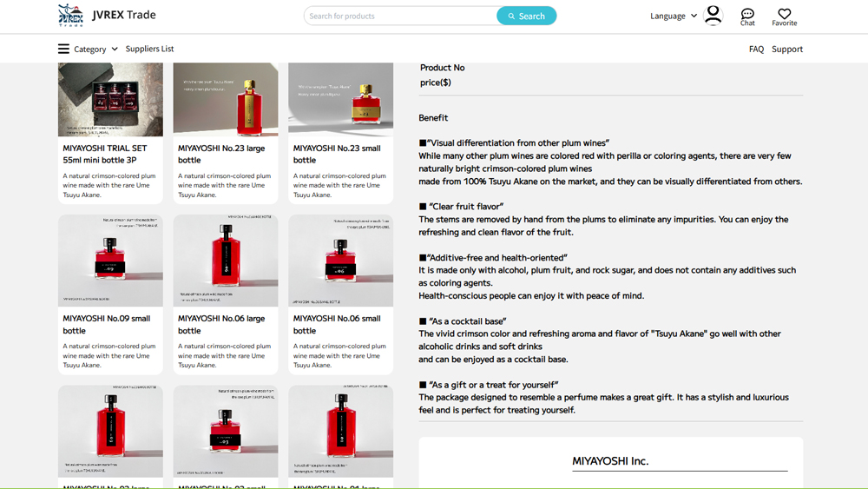
Task: Expand the Language dropdown
Action: (674, 16)
